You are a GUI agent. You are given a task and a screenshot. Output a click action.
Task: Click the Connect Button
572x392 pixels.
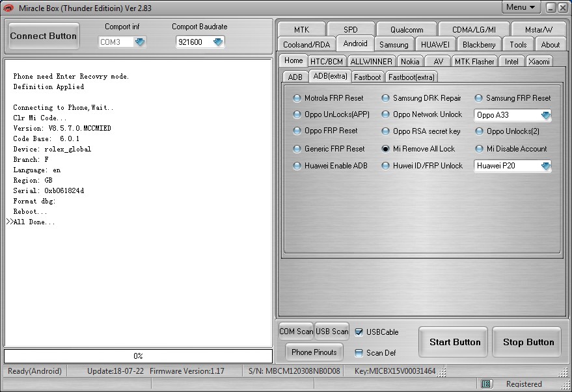coord(44,36)
